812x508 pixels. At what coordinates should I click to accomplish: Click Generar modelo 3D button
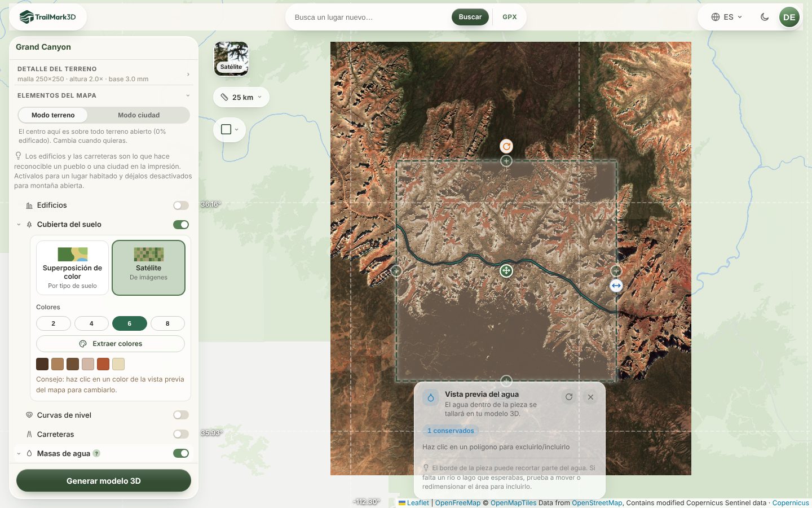pyautogui.click(x=104, y=481)
